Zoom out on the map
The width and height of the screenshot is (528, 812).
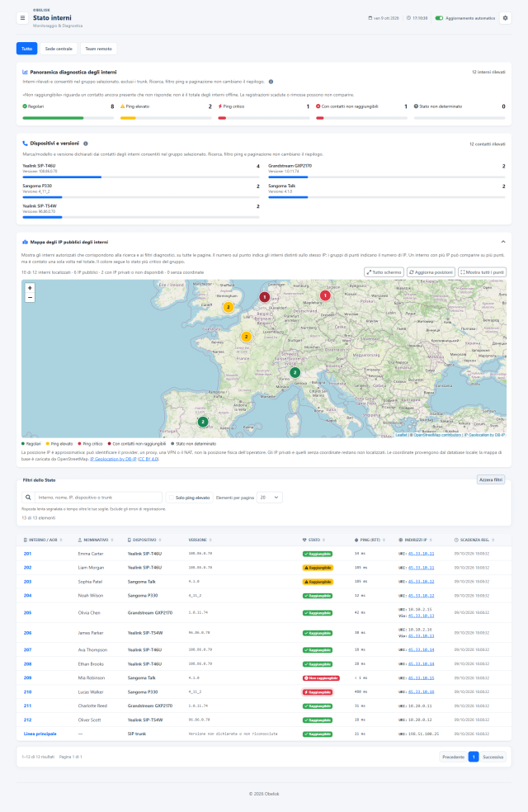pos(30,297)
